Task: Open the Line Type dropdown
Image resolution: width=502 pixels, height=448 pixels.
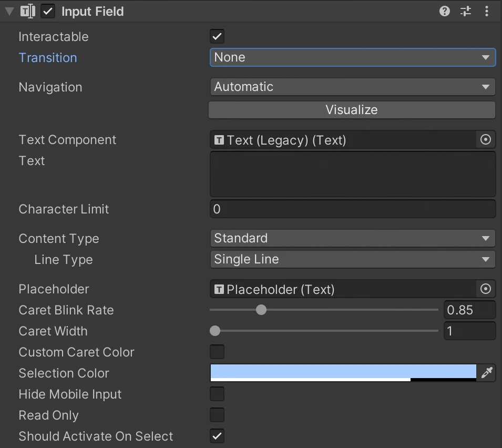Action: (x=352, y=259)
